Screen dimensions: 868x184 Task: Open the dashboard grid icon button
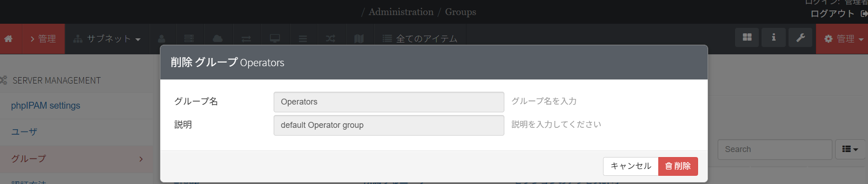point(747,37)
